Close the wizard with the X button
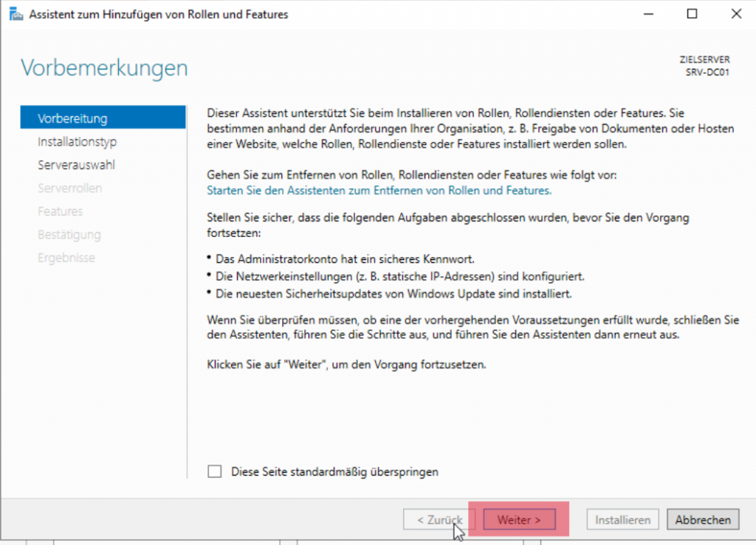Image resolution: width=756 pixels, height=545 pixels. click(735, 13)
